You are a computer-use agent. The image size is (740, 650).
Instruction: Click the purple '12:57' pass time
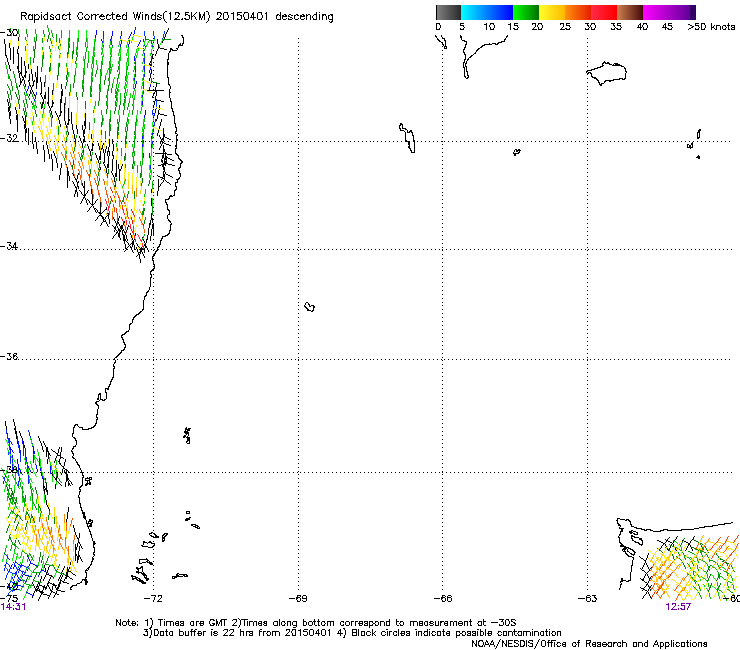pyautogui.click(x=678, y=607)
